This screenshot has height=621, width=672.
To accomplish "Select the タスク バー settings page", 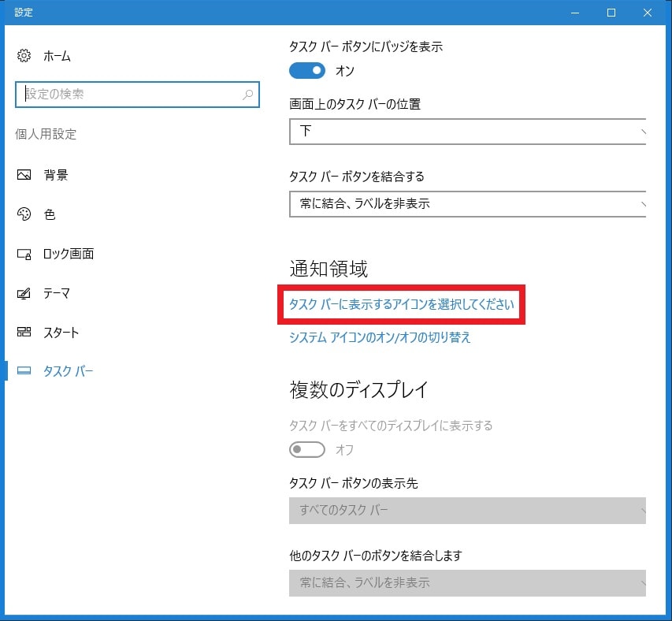I will pos(68,371).
